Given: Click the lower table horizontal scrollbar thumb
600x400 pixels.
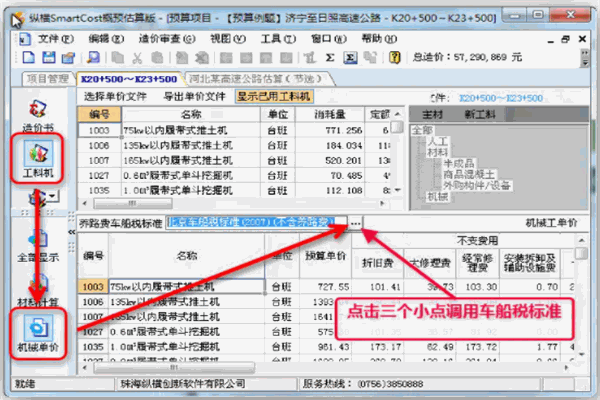Looking at the screenshot, I should (x=174, y=367).
